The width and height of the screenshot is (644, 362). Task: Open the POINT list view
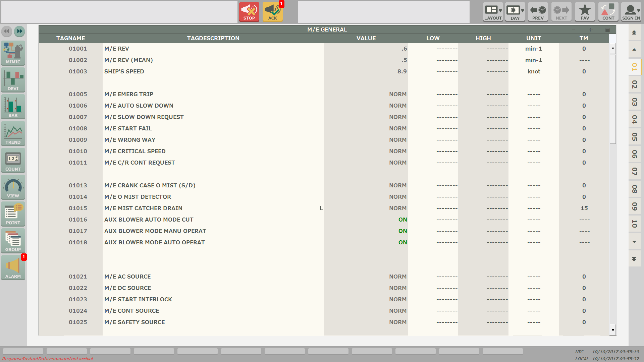pos(13,214)
